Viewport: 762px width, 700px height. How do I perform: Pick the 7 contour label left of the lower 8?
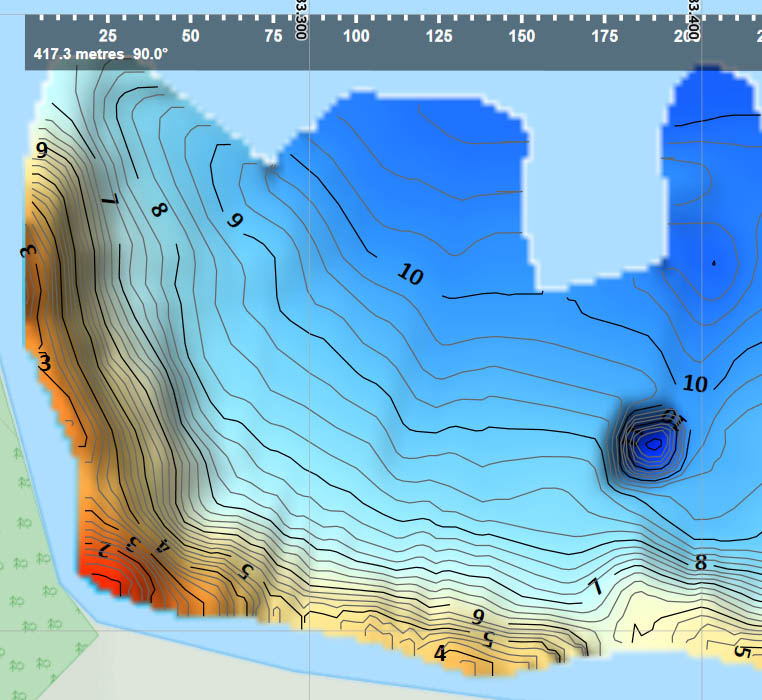(595, 587)
